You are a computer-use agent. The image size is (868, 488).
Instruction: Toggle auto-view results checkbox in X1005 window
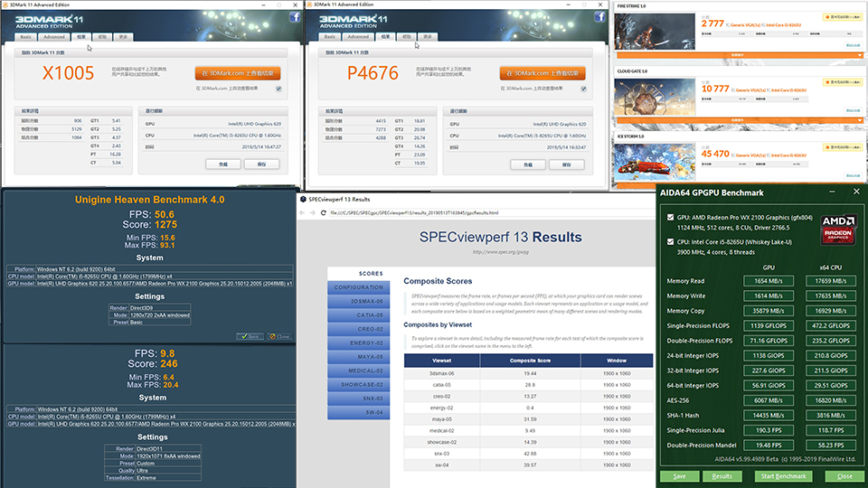click(x=278, y=89)
